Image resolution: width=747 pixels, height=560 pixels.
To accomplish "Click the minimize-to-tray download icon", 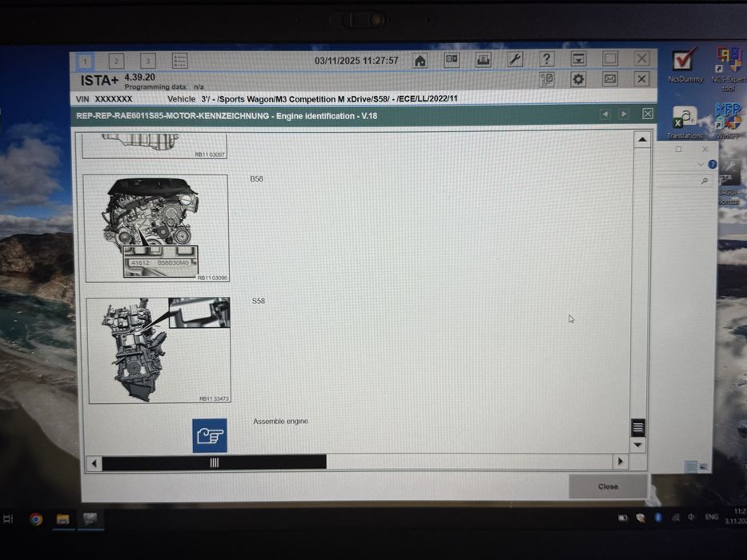I will (x=578, y=59).
